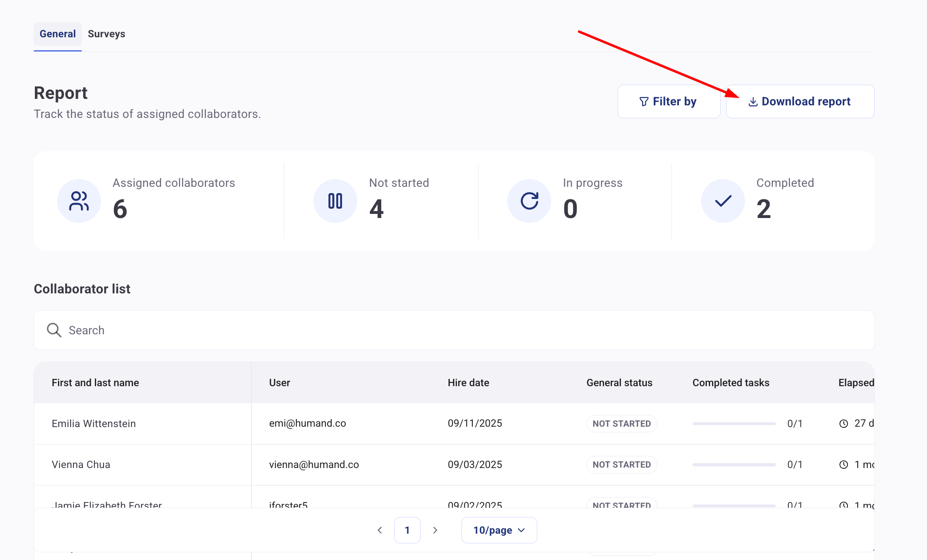Screen dimensions: 927x560
Task: Switch to the Surveys tab
Action: point(106,34)
